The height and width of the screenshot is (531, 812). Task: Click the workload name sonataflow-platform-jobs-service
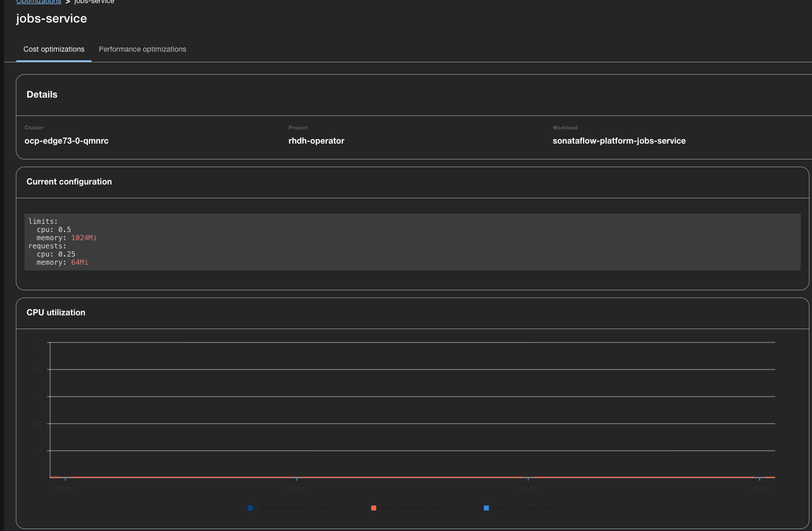[619, 141]
